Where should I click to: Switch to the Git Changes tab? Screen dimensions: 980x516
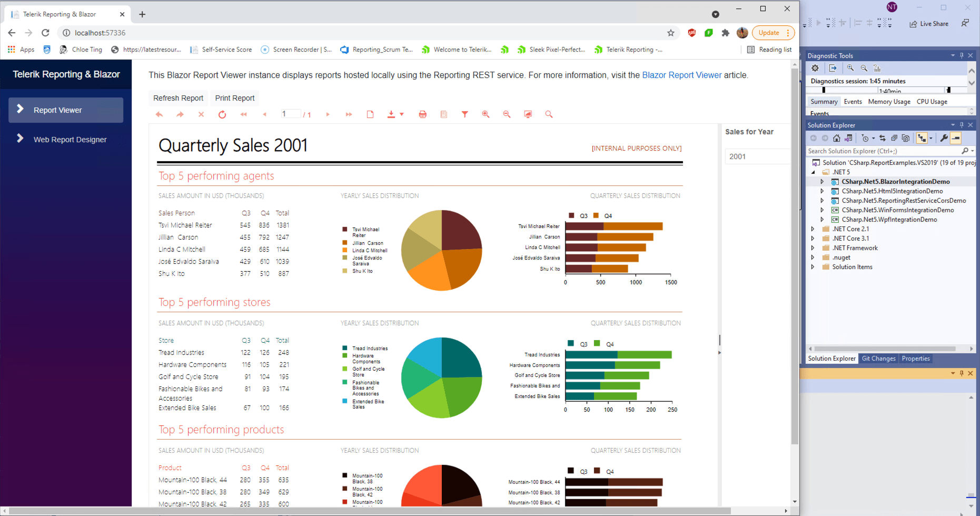pyautogui.click(x=878, y=359)
